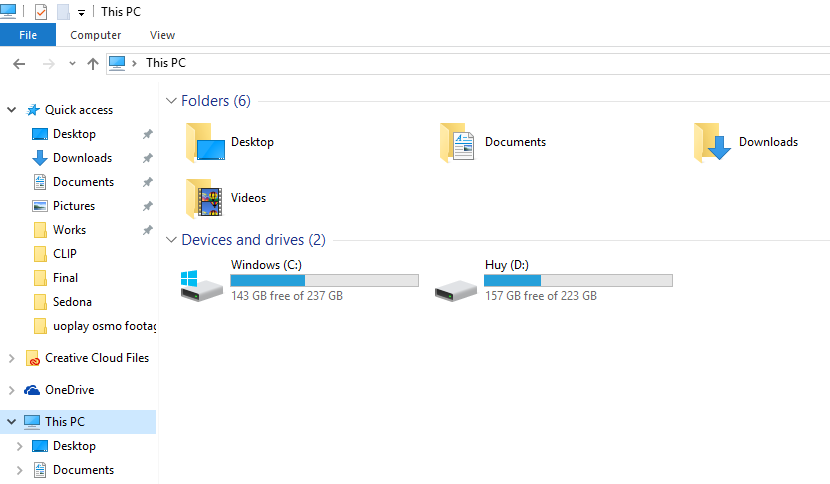Select Sedona folder in Quick access

tap(72, 302)
